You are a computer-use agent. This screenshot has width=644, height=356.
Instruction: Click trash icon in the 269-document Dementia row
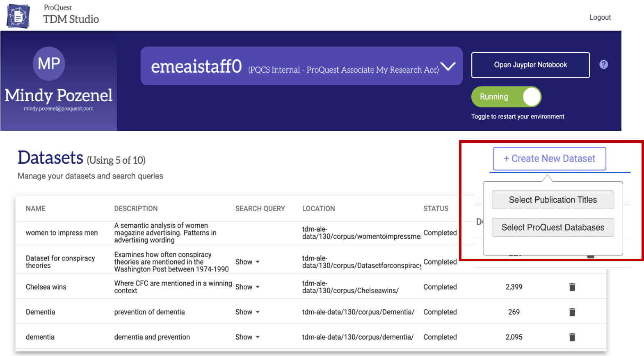572,312
